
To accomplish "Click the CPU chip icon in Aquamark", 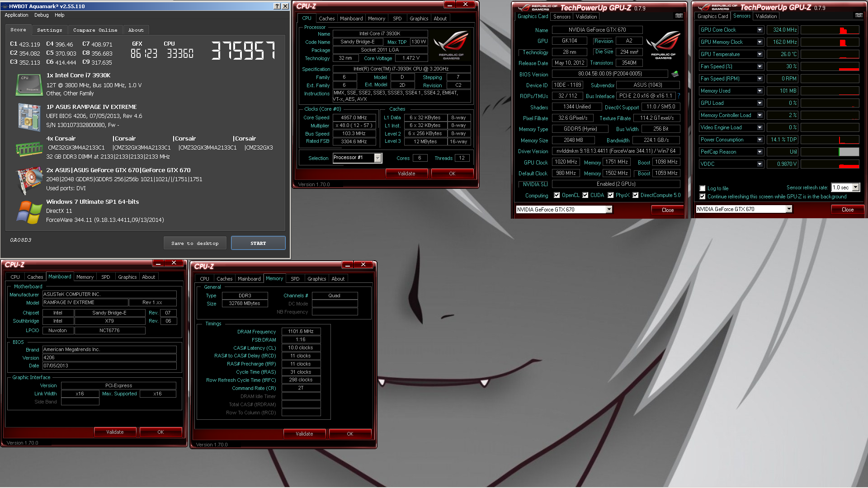I will 29,85.
